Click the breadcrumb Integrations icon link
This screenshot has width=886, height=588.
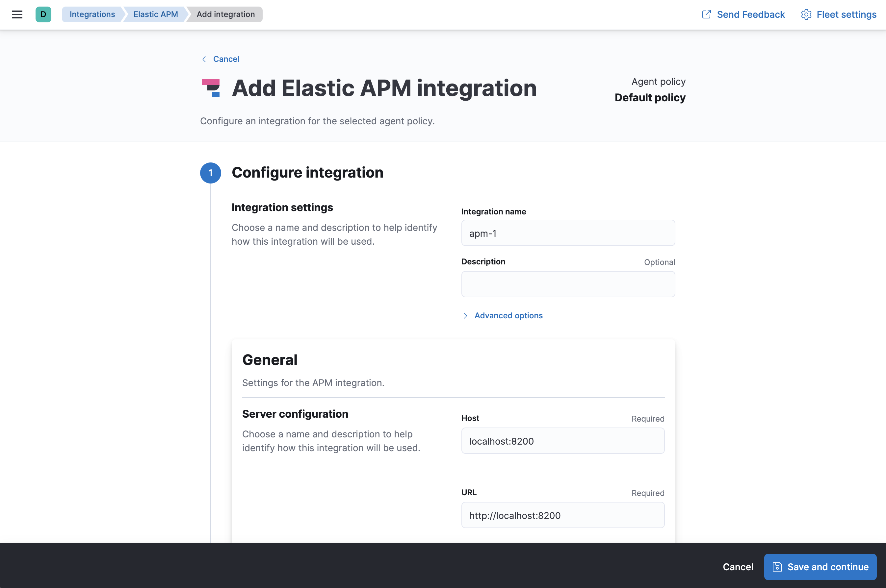pos(91,14)
